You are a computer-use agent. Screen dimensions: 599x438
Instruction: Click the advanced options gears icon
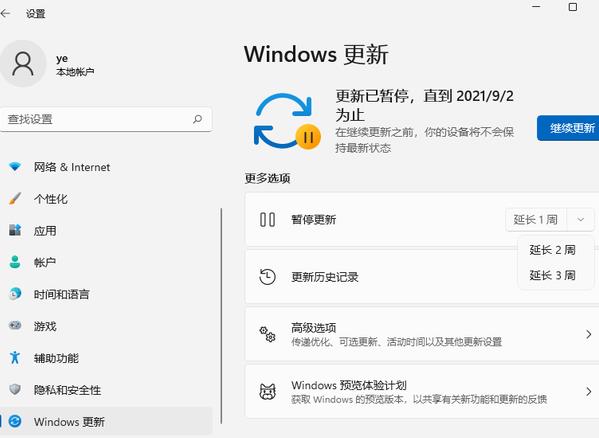[x=267, y=334]
